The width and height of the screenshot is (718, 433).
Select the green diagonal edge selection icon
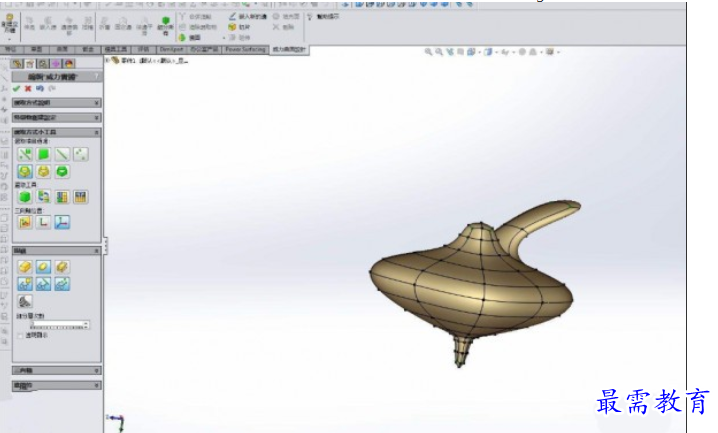tap(62, 155)
